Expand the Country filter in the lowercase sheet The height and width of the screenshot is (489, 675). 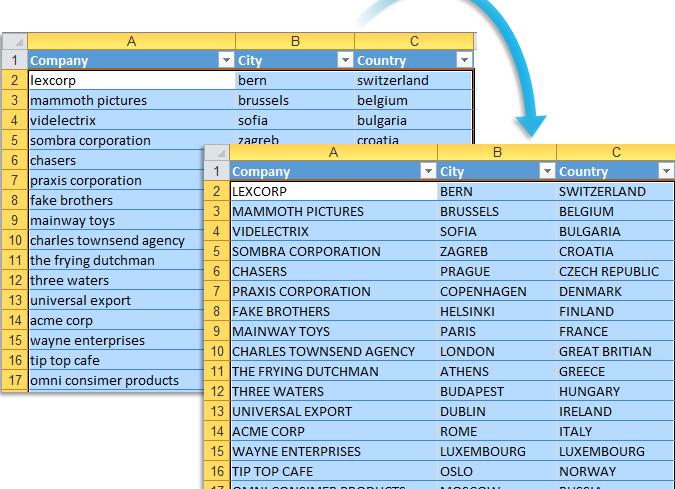[463, 60]
